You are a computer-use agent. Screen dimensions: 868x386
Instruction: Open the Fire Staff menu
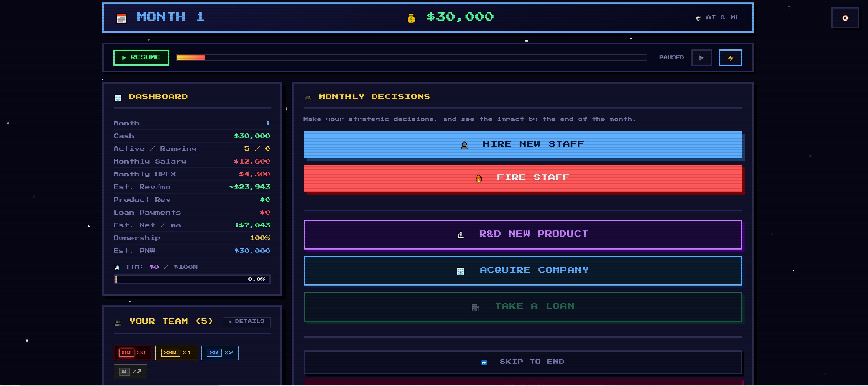pyautogui.click(x=522, y=178)
